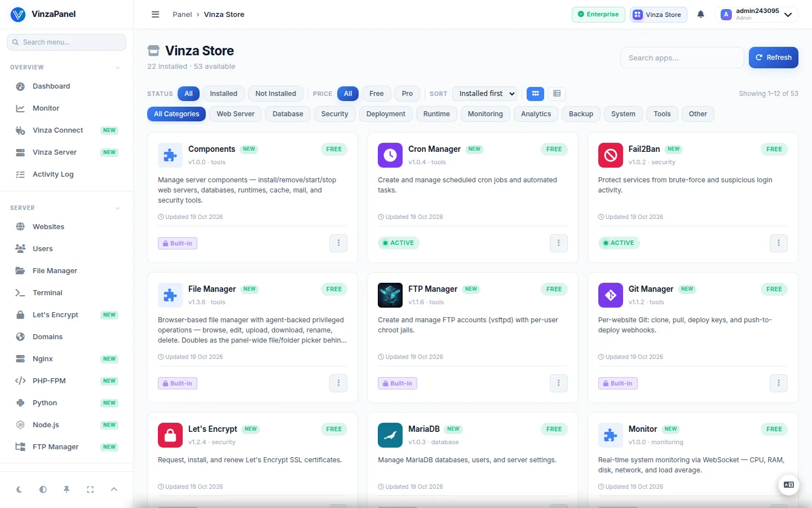Viewport: 812px width, 508px height.
Task: Select the Web Server category
Action: (x=236, y=114)
